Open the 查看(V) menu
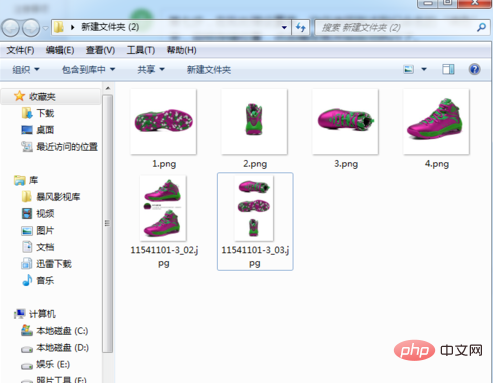 coord(100,50)
